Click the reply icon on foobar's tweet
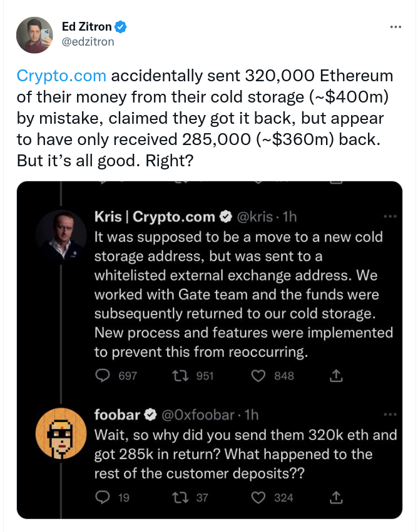 103,498
